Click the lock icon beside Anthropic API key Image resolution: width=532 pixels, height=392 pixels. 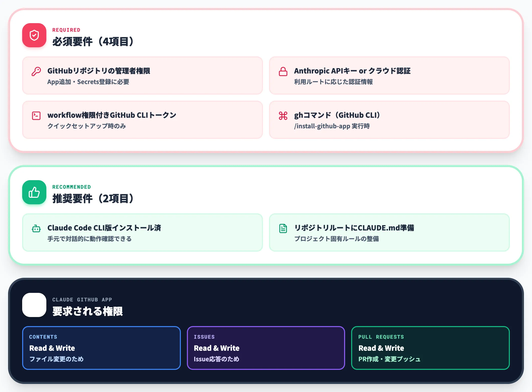tap(283, 71)
